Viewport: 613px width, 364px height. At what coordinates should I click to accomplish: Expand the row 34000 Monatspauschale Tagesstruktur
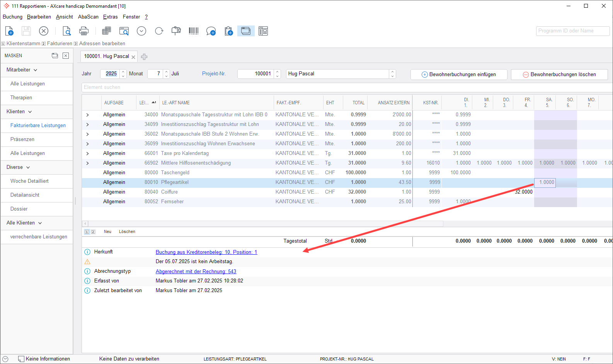(88, 115)
